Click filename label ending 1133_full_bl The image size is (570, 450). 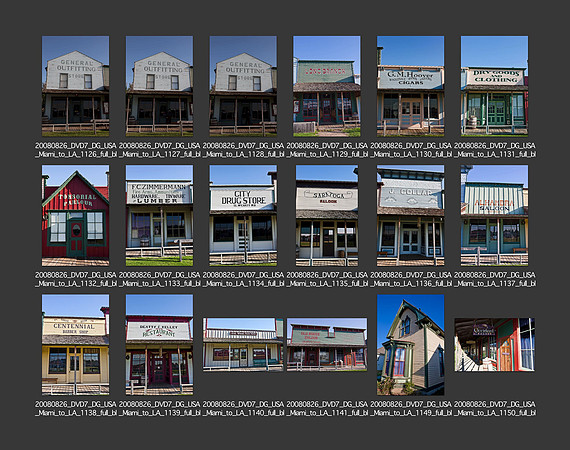coord(160,279)
